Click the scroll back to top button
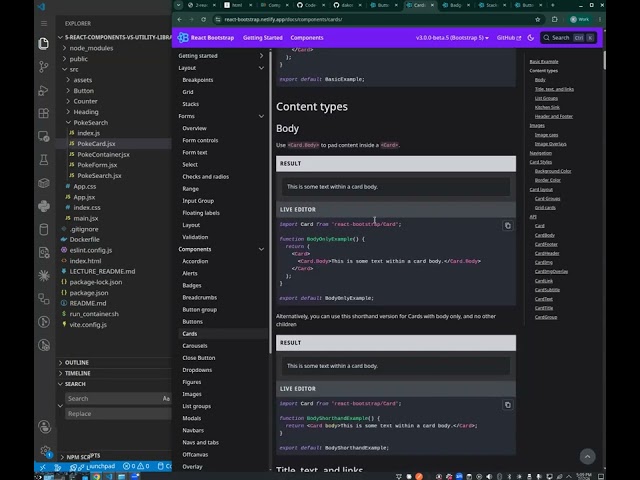This screenshot has height=480, width=640. click(587, 456)
